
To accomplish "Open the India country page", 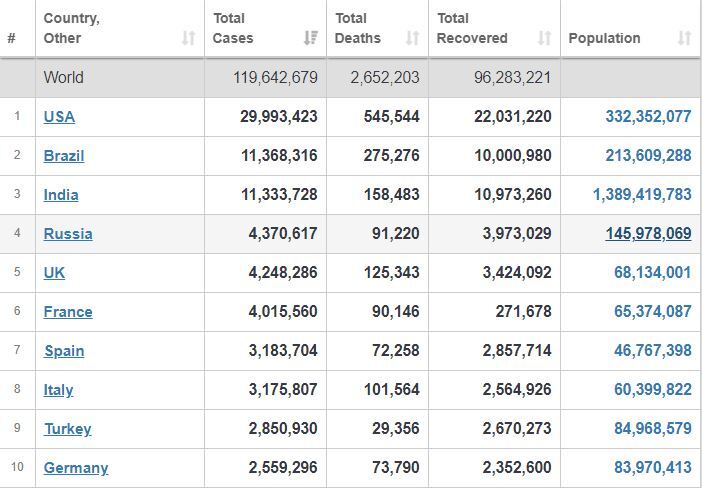I will 61,195.
